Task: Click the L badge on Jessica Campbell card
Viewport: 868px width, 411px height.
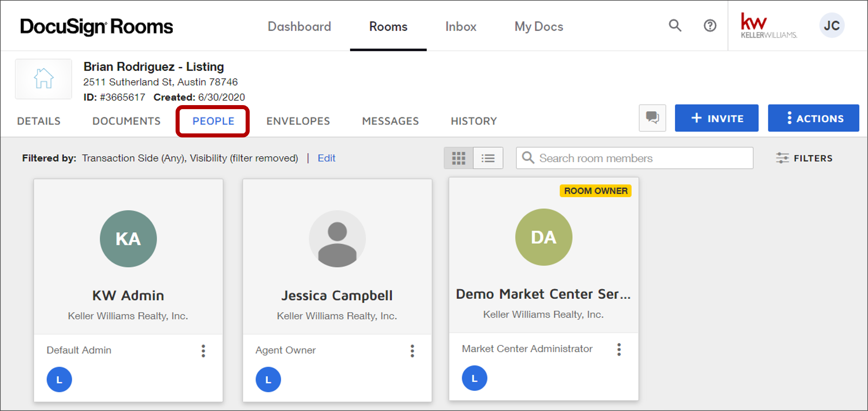Action: tap(269, 380)
